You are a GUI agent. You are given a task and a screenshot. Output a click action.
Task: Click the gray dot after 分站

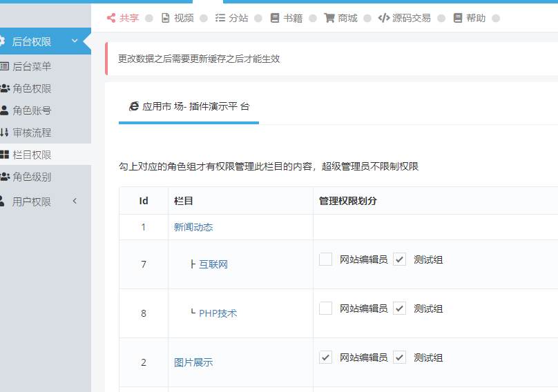(x=258, y=18)
